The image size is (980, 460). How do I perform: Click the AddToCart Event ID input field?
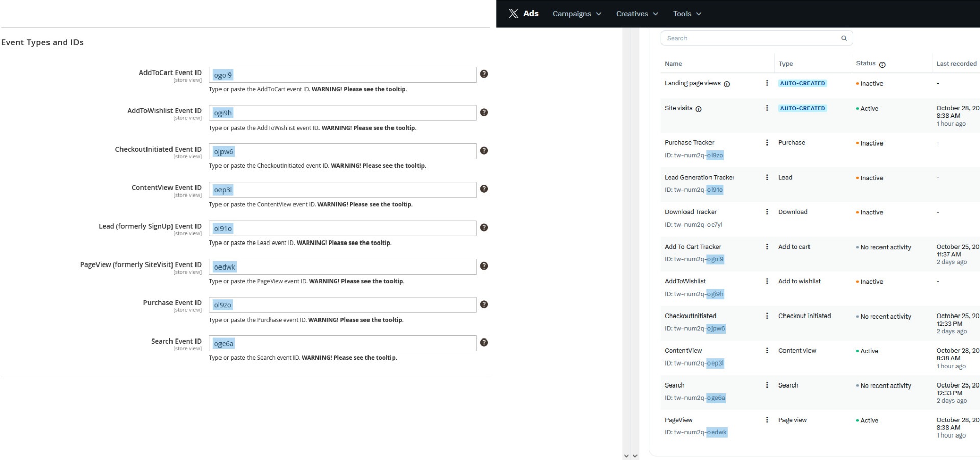342,75
